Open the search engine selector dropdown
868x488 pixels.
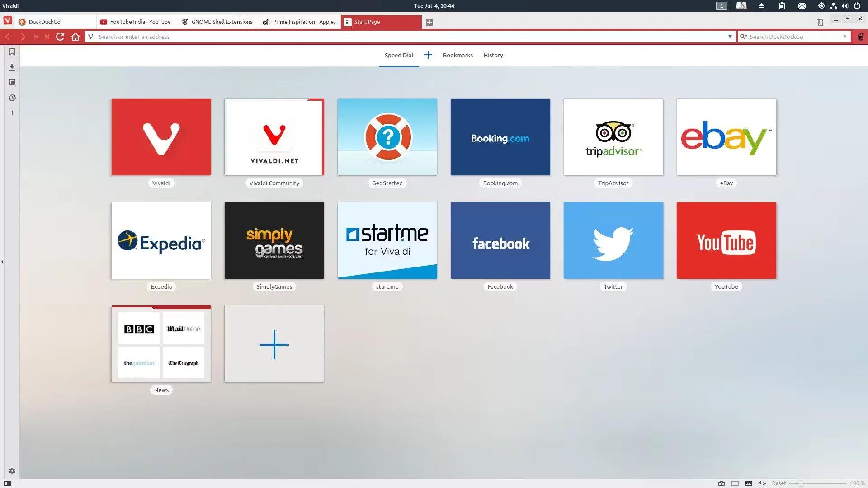pos(743,37)
